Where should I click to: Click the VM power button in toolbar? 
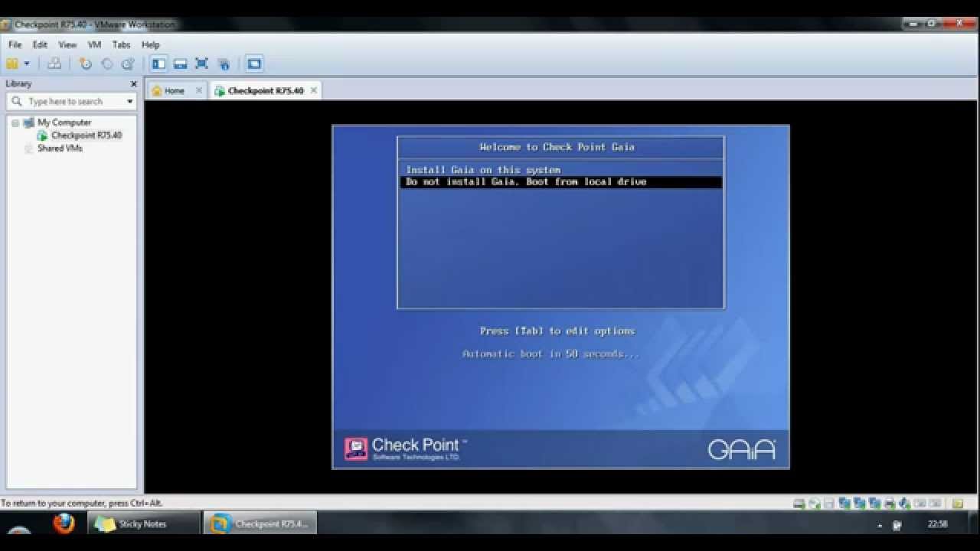12,64
